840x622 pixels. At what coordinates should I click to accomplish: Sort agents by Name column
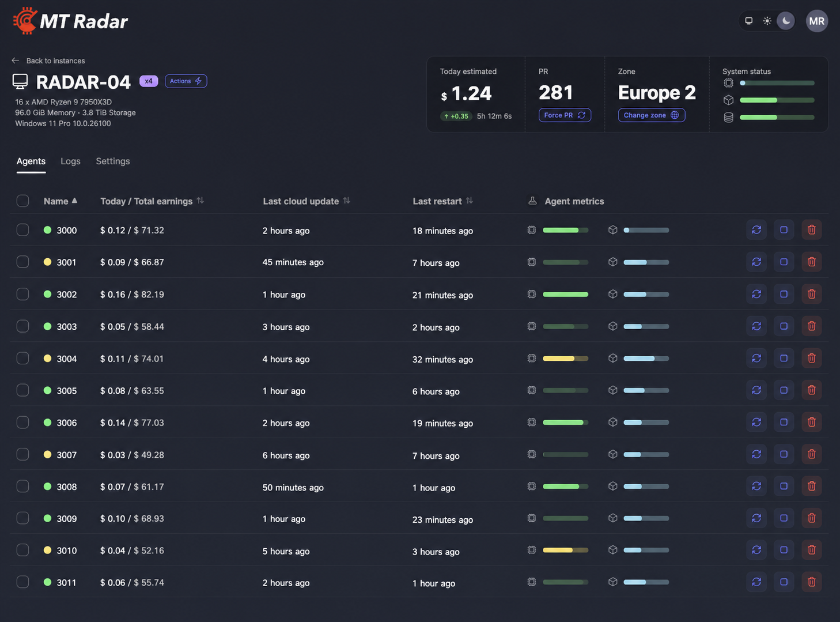point(60,201)
